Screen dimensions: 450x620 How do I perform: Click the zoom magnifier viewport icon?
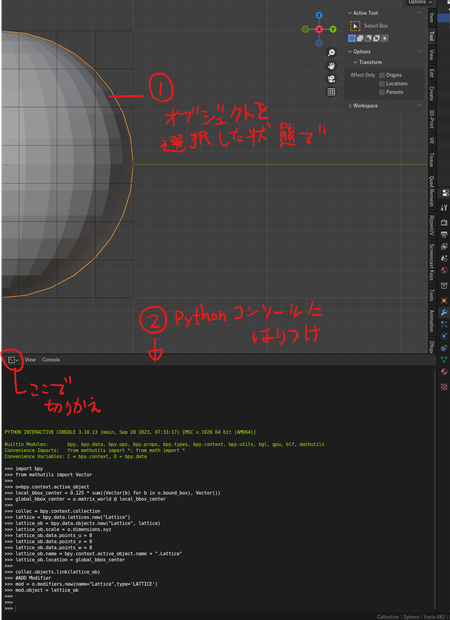331,53
